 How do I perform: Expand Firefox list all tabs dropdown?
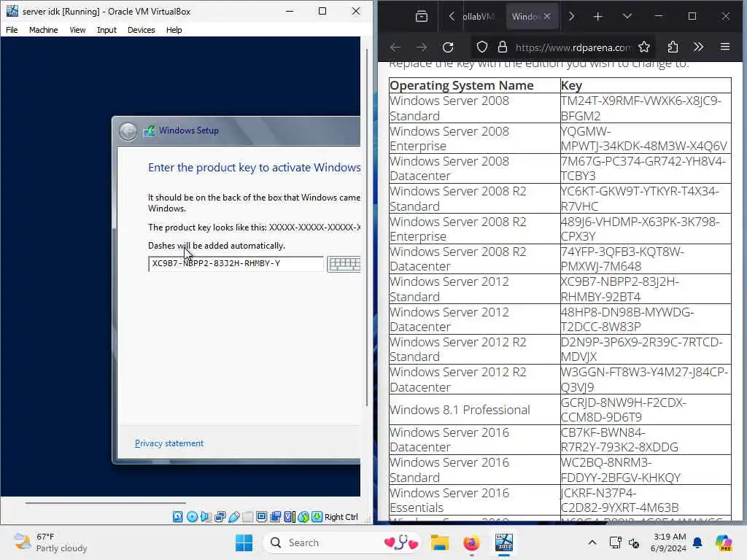pos(627,17)
